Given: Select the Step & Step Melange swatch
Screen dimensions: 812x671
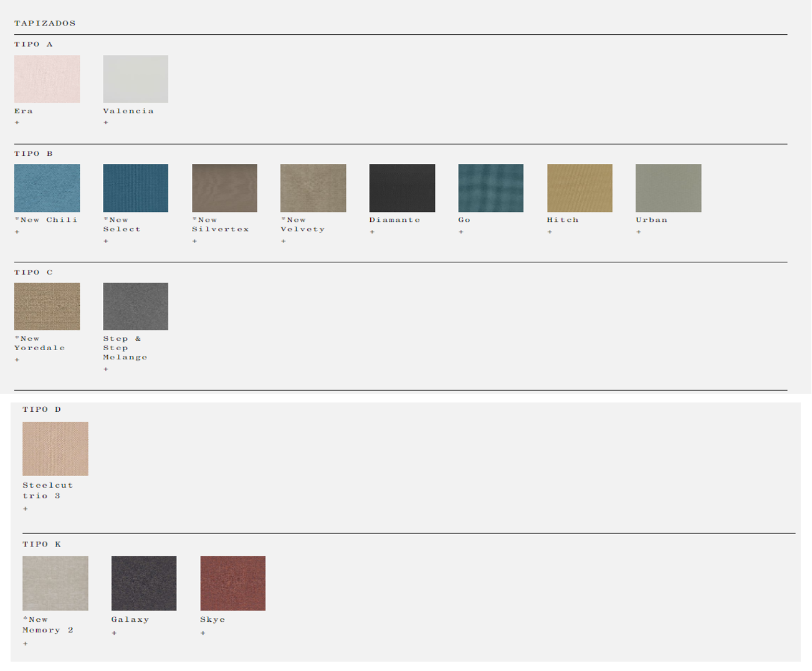Looking at the screenshot, I should [x=135, y=307].
